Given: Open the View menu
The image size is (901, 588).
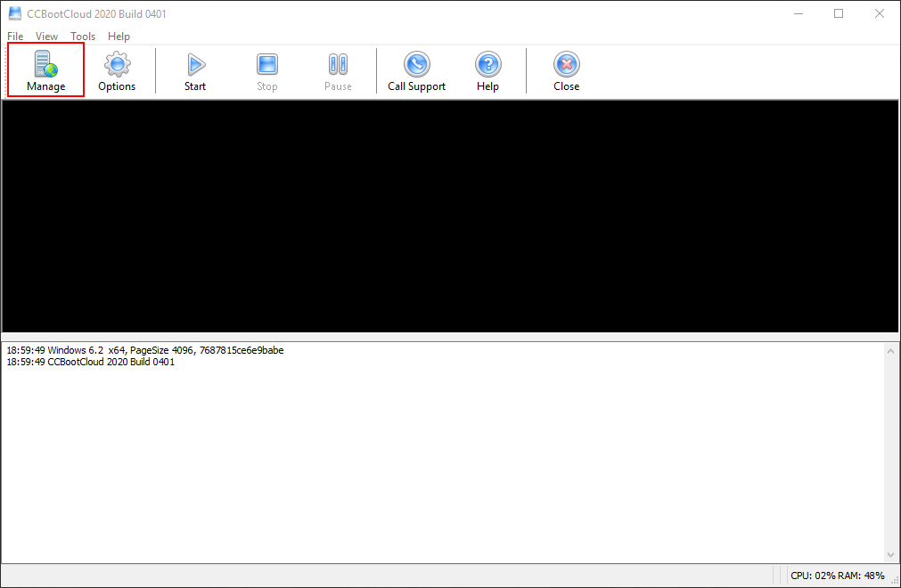Looking at the screenshot, I should [x=46, y=37].
